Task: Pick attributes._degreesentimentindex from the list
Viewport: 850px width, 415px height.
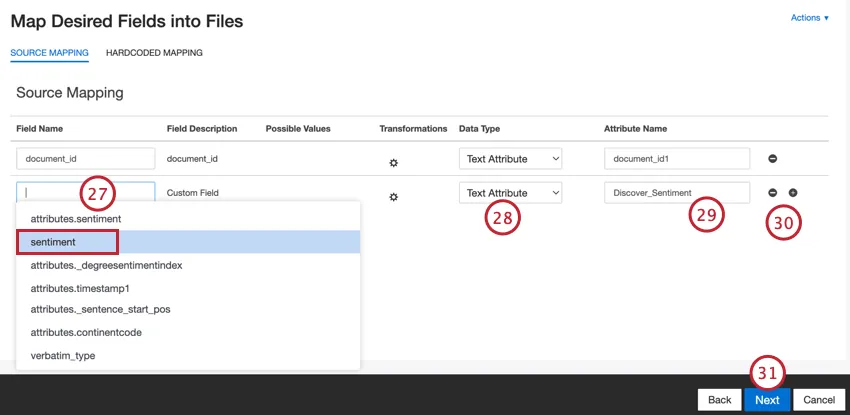Action: (x=106, y=265)
